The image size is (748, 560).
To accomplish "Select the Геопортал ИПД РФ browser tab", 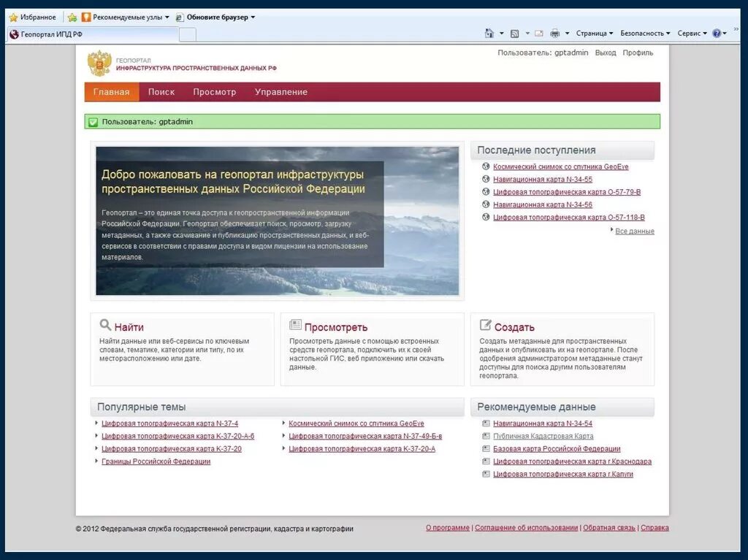I will click(93, 34).
